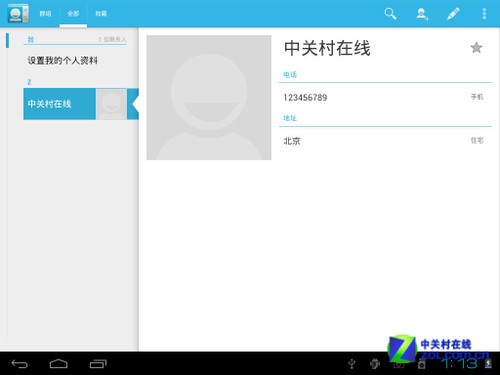Edit the contact with the pencil icon
This screenshot has width=500, height=375.
(453, 14)
